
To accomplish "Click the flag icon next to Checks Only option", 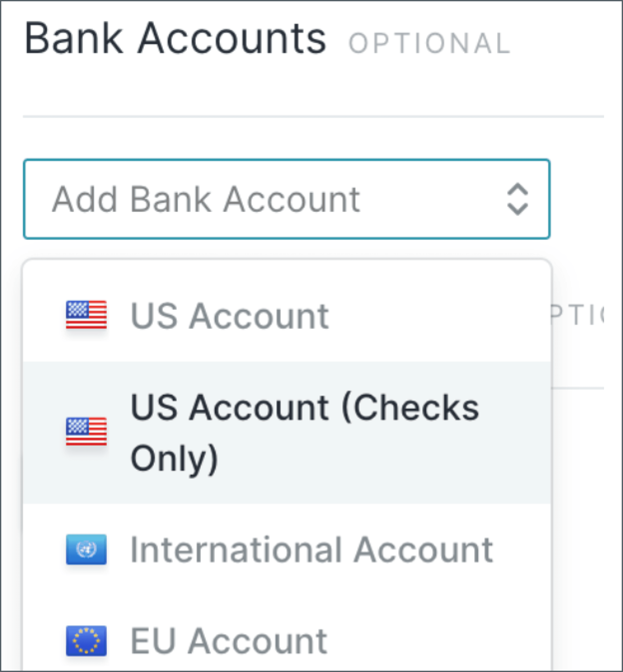I will (86, 432).
